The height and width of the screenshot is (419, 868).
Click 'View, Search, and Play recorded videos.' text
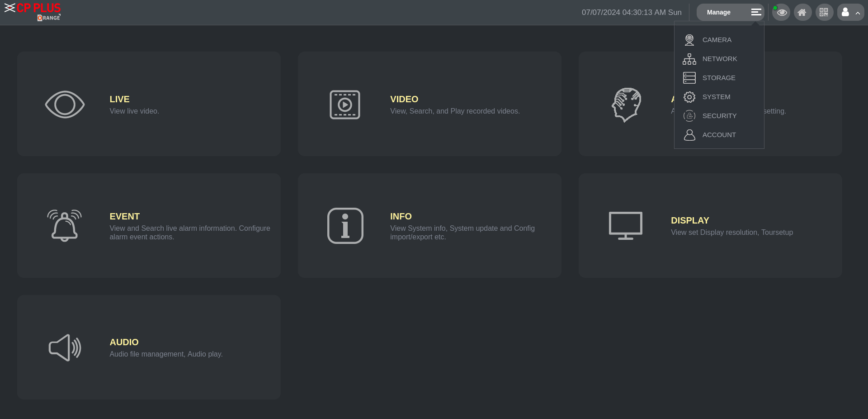[x=455, y=111]
